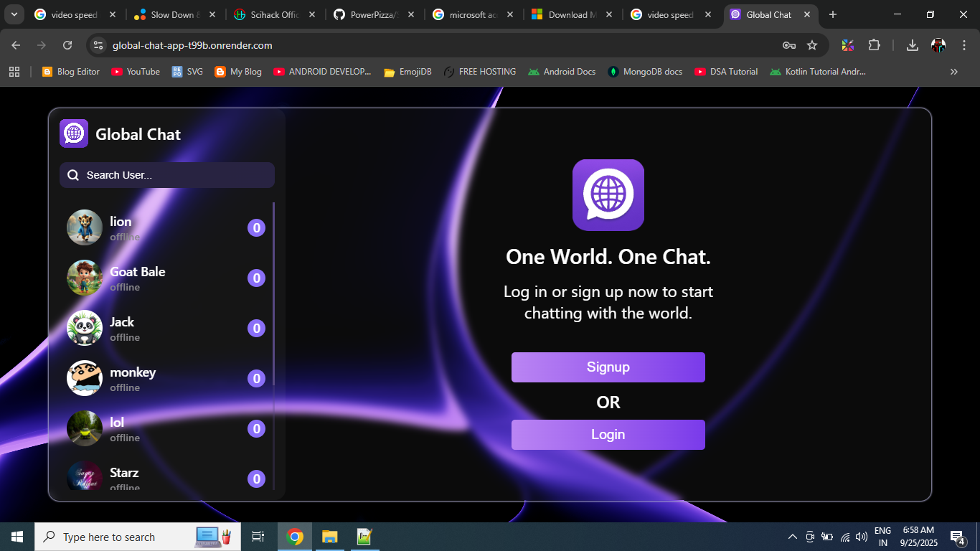Select the large globe chat icon
The height and width of the screenshot is (551, 980).
tap(608, 194)
